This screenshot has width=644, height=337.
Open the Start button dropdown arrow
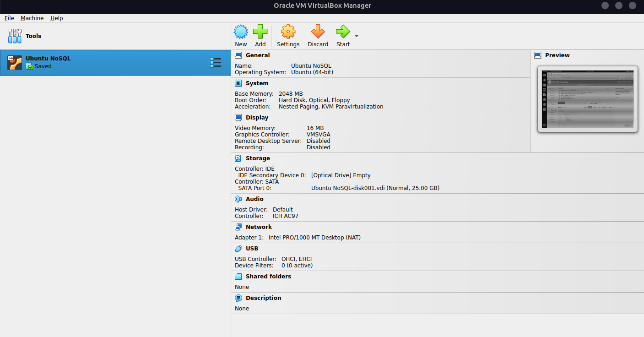point(357,36)
